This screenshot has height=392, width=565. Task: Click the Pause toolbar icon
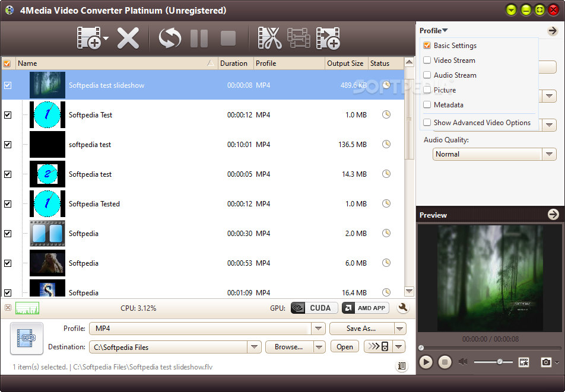pyautogui.click(x=199, y=38)
